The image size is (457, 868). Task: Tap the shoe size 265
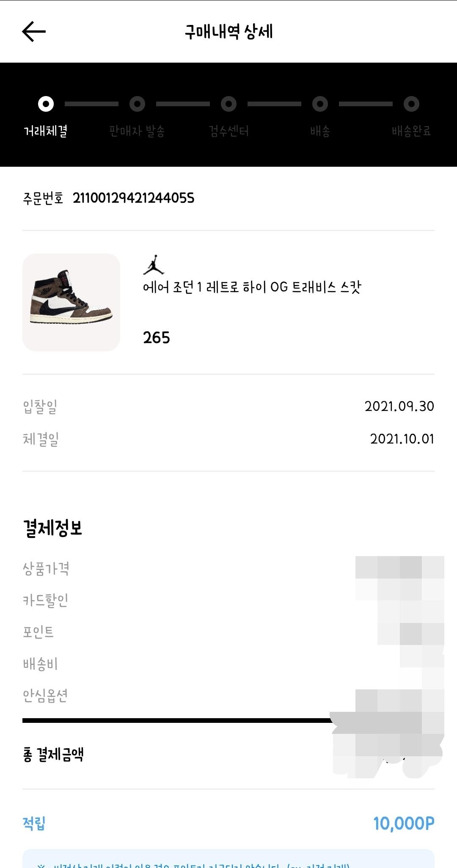(x=156, y=338)
